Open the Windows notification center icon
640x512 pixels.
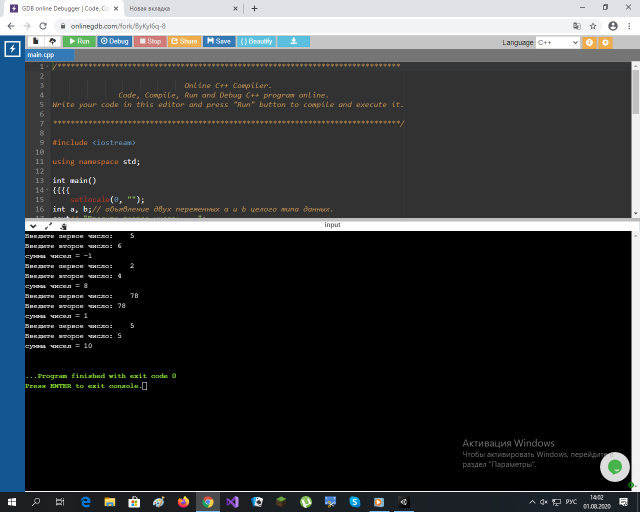point(623,502)
